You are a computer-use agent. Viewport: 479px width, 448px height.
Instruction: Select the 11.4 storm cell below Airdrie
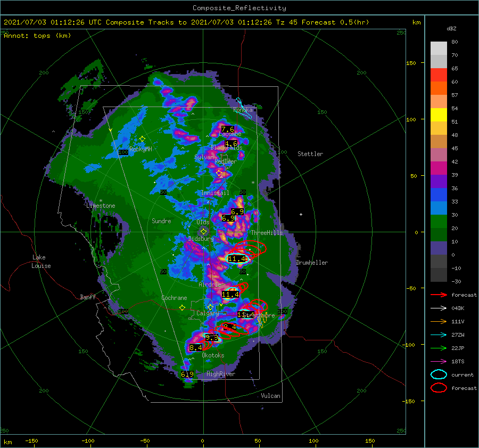230,295
